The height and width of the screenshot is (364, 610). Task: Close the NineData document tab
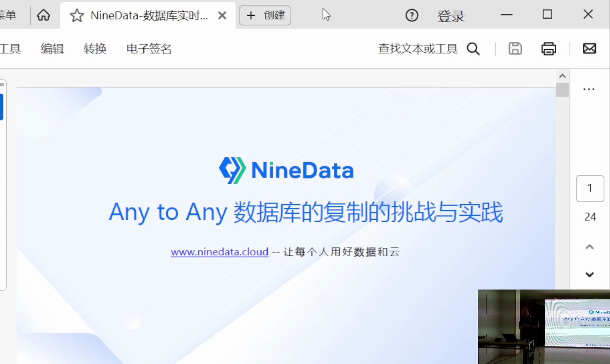(222, 16)
